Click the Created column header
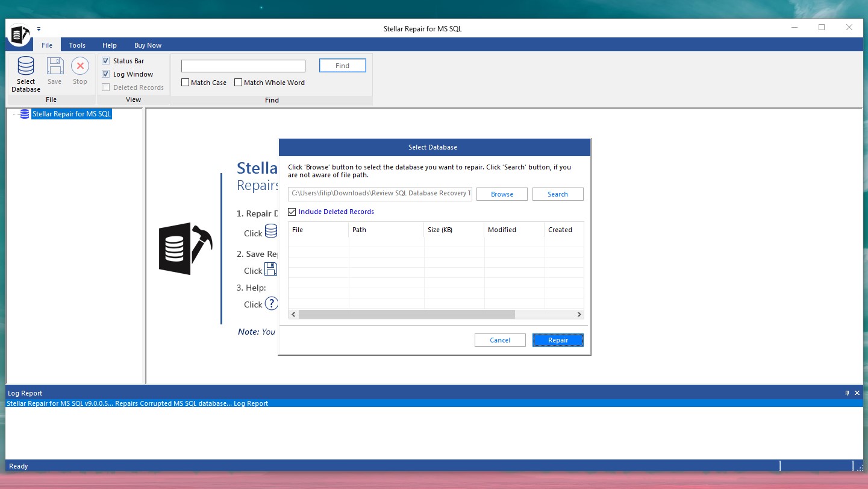Screen dimensions: 868x489 coord(564,230)
